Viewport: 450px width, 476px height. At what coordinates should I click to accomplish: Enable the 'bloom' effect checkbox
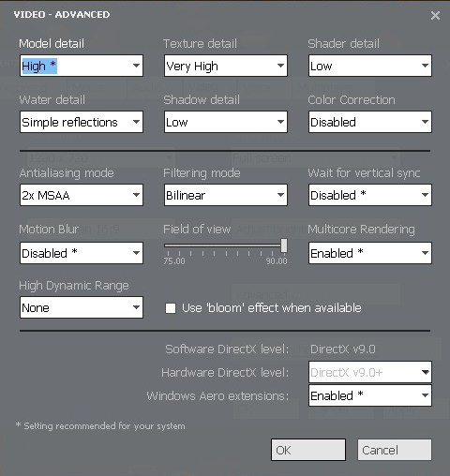[171, 308]
